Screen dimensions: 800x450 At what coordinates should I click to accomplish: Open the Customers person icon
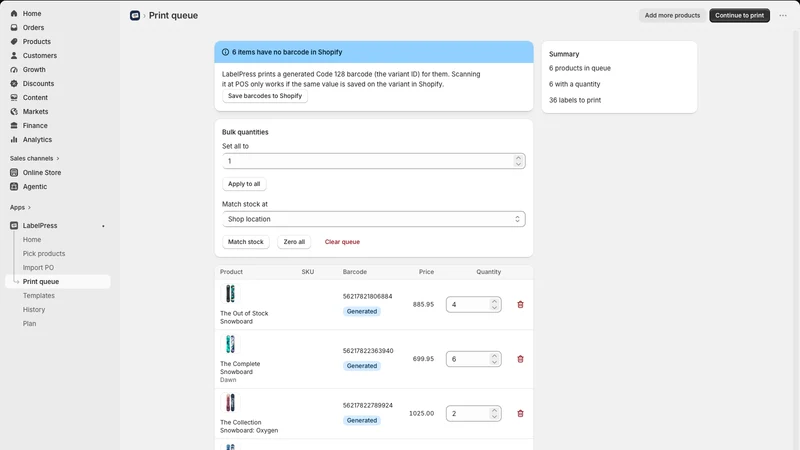(14, 56)
